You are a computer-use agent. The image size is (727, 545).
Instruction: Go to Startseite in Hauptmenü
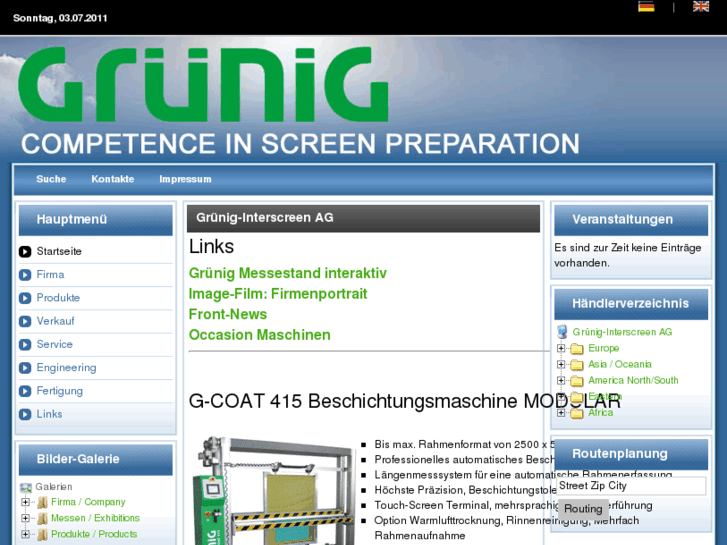coord(59,251)
